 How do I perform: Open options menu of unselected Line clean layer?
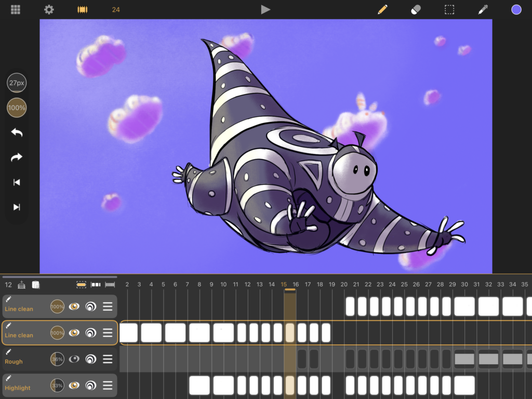point(108,307)
